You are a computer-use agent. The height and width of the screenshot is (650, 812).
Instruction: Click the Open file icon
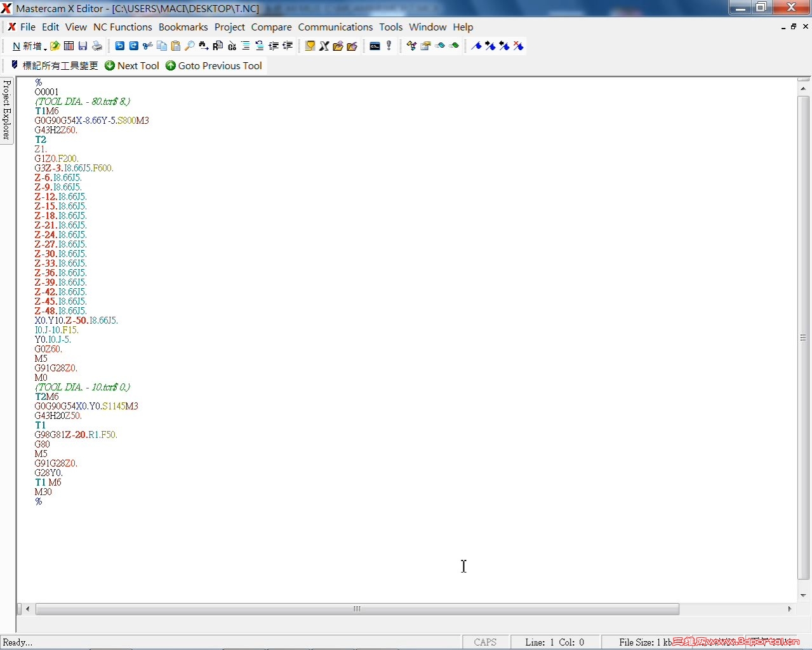click(55, 46)
